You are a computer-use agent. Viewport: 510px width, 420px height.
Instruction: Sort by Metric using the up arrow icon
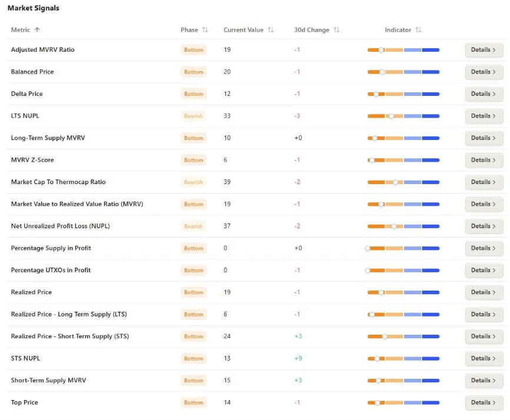pos(37,30)
